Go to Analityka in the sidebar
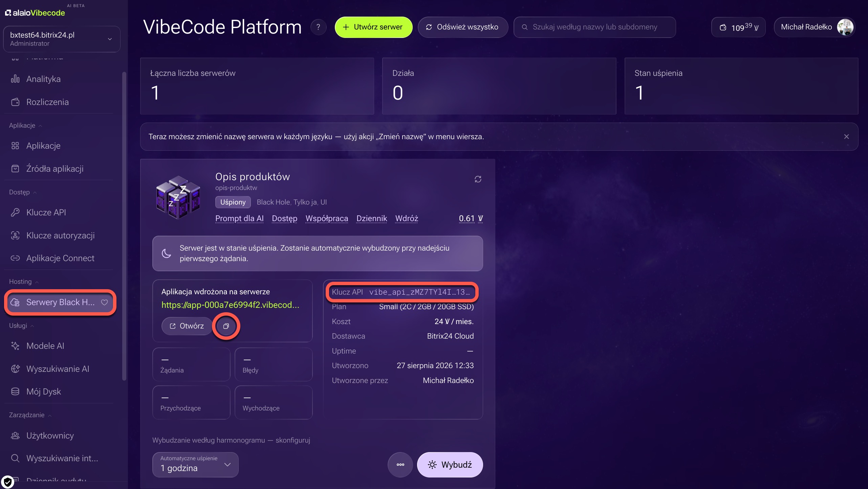Screen dimensions: 868x489 click(44, 79)
